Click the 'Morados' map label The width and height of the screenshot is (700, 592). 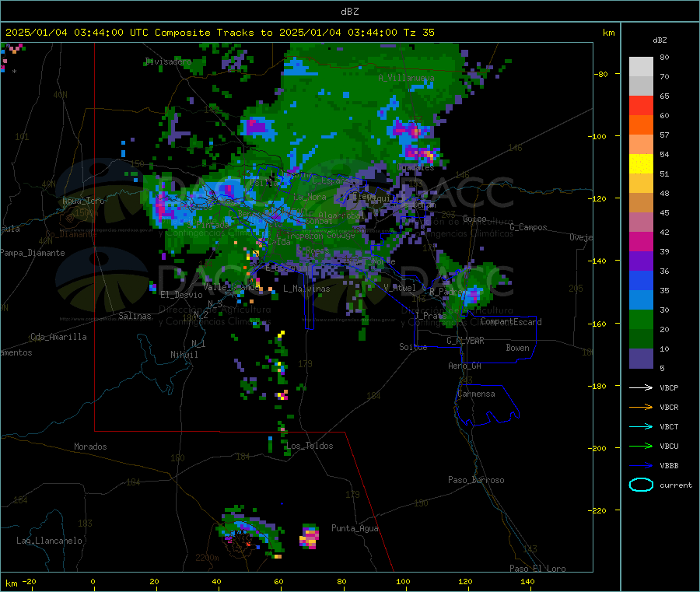[90, 447]
